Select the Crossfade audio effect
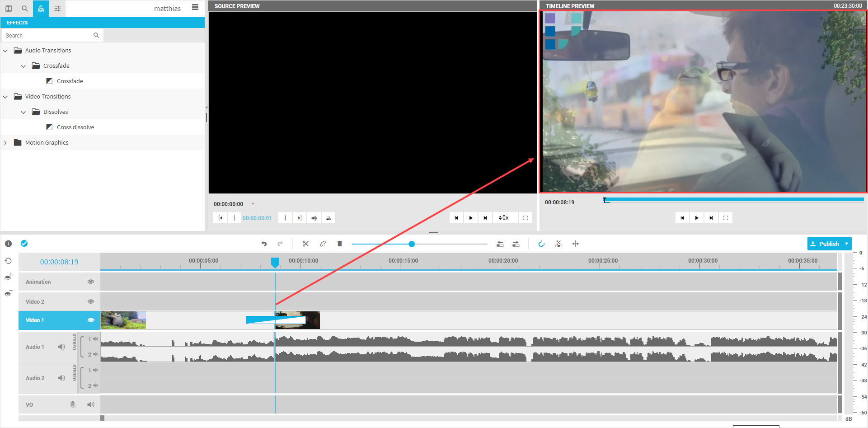Screen dimensions: 868x428 click(70, 81)
